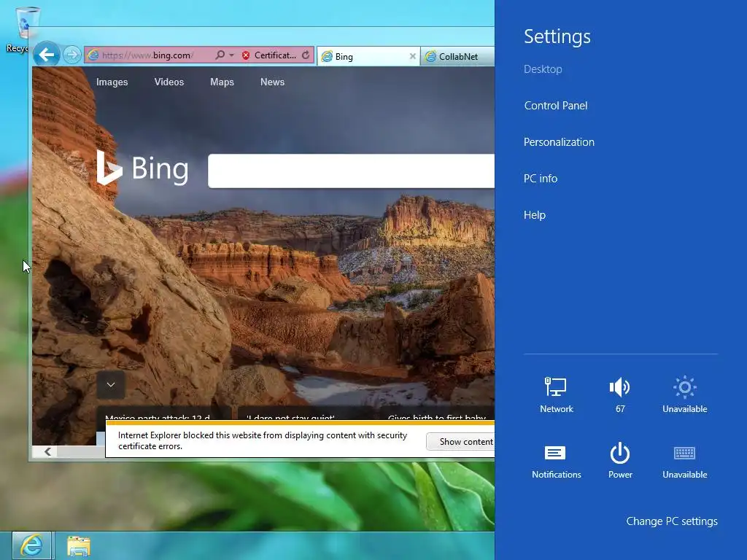Open File Explorer from taskbar
The height and width of the screenshot is (560, 747).
coord(79,546)
